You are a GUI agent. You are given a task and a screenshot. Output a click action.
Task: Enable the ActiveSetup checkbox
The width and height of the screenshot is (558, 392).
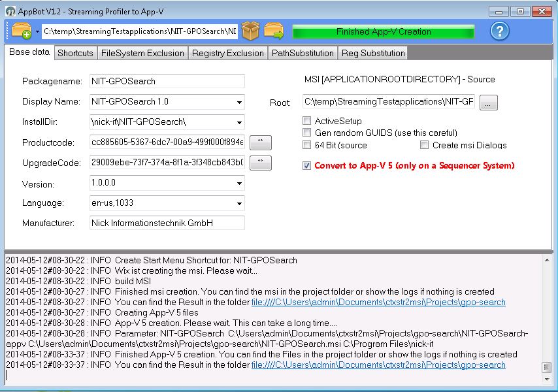(306, 121)
